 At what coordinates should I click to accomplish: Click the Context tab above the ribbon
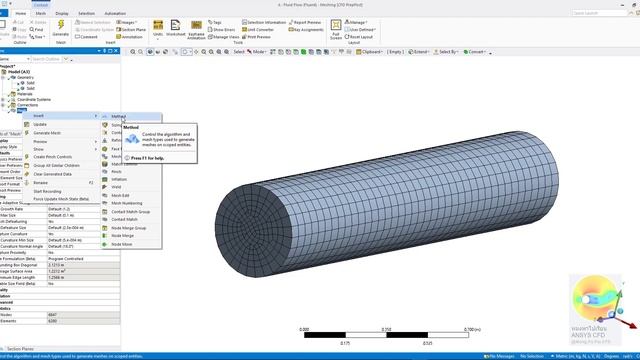[41, 5]
